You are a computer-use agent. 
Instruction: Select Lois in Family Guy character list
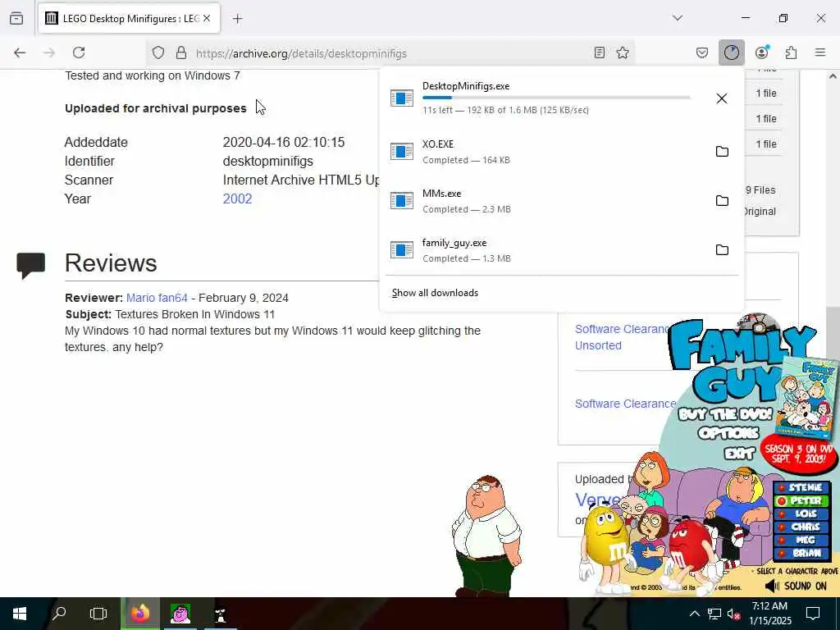pos(801,514)
